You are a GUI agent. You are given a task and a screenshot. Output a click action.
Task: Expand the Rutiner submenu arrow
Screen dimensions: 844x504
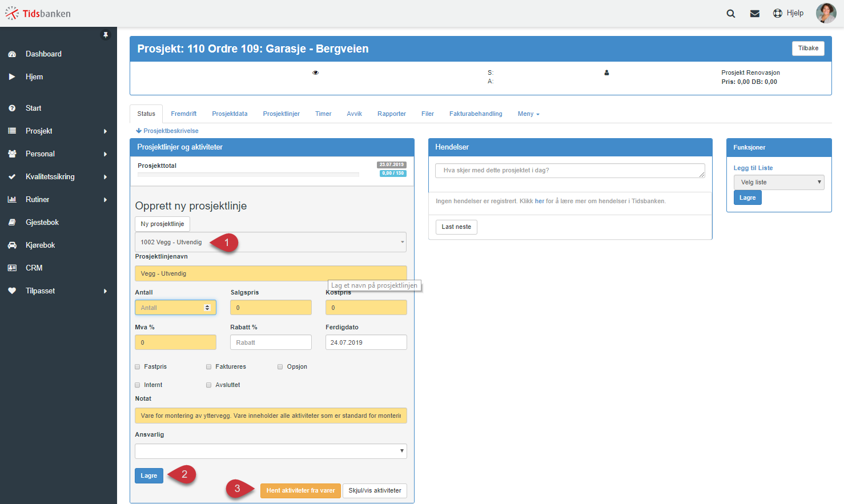105,200
